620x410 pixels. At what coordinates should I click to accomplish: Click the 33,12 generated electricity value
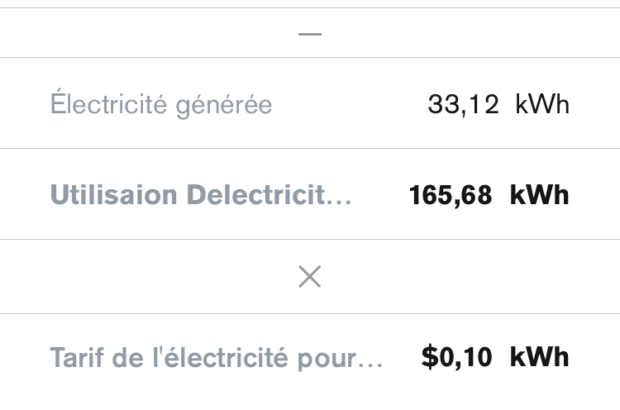tap(463, 104)
